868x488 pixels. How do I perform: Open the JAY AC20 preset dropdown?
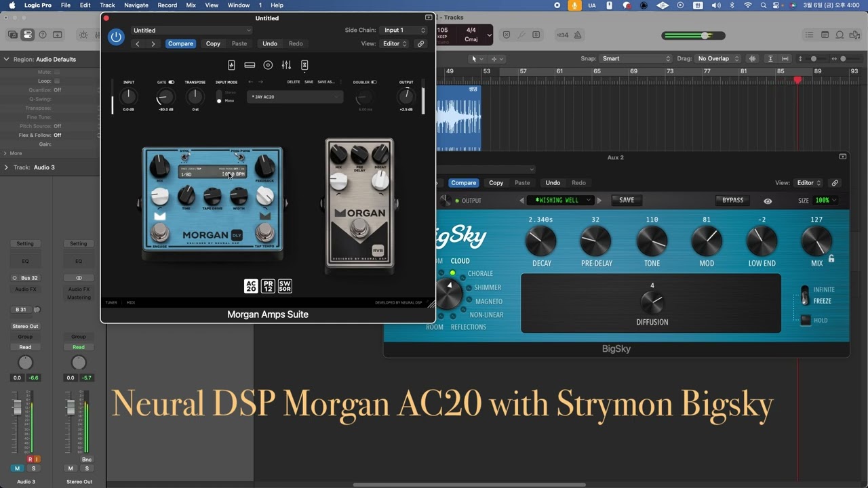pos(295,97)
